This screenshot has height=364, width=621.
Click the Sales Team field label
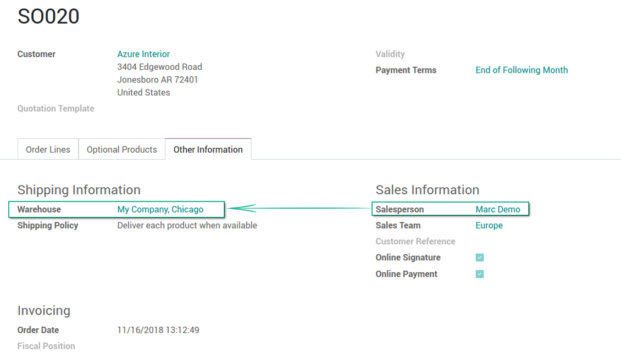coord(398,226)
